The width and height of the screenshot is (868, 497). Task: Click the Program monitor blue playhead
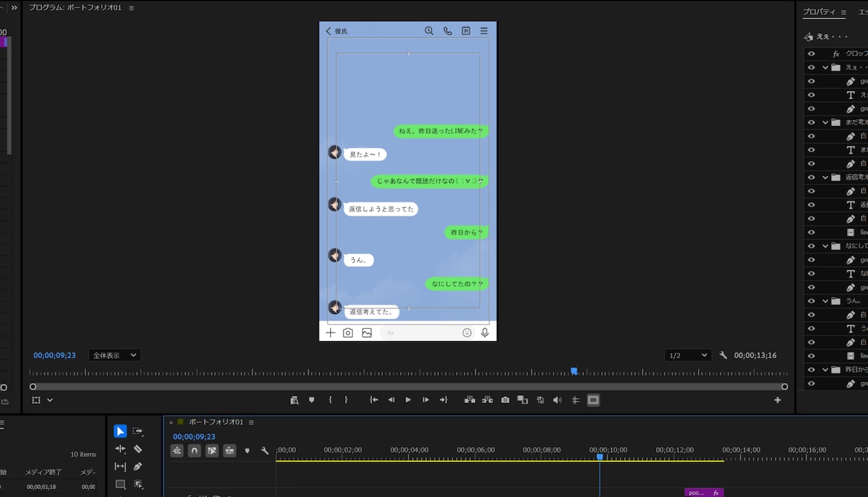[574, 371]
